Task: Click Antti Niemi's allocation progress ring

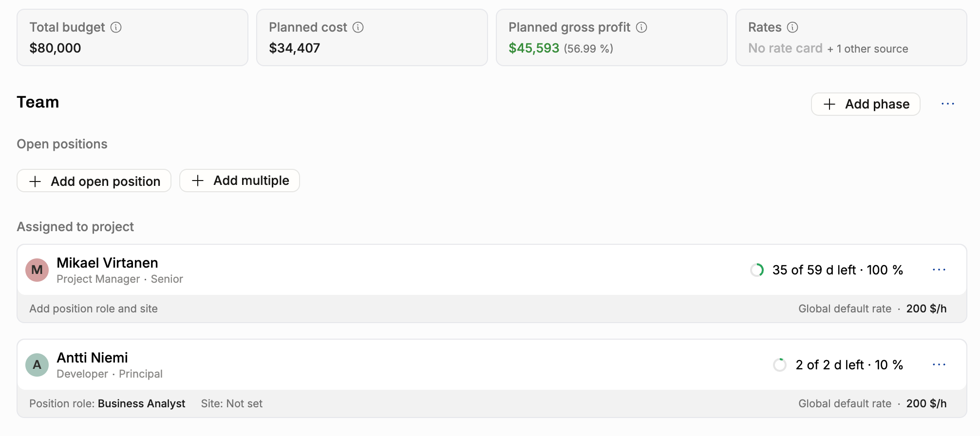Action: (780, 365)
